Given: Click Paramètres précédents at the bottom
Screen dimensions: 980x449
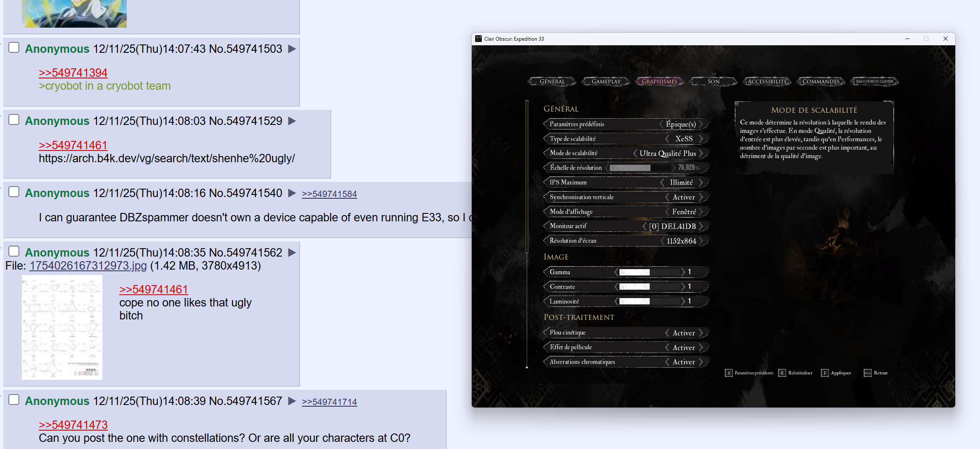Looking at the screenshot, I should (749, 373).
